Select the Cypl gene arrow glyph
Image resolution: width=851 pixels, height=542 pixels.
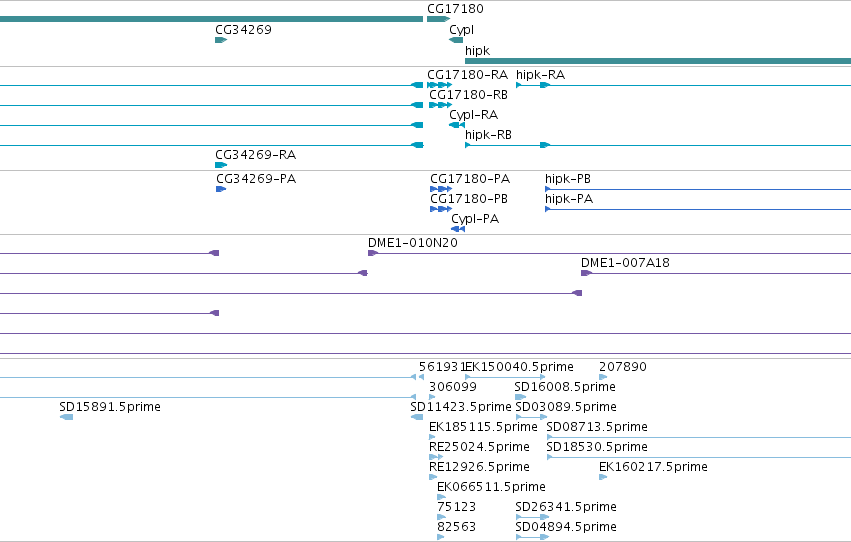[456, 40]
